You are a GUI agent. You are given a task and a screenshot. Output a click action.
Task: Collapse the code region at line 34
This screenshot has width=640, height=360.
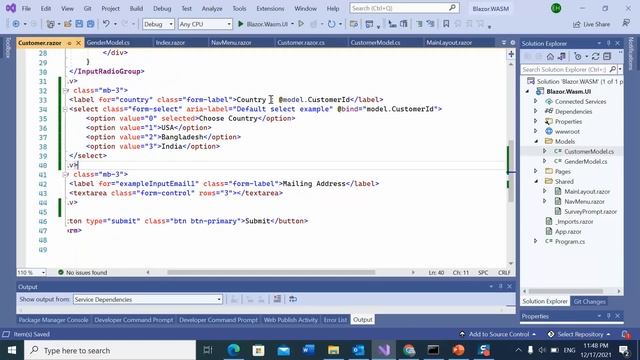click(65, 109)
